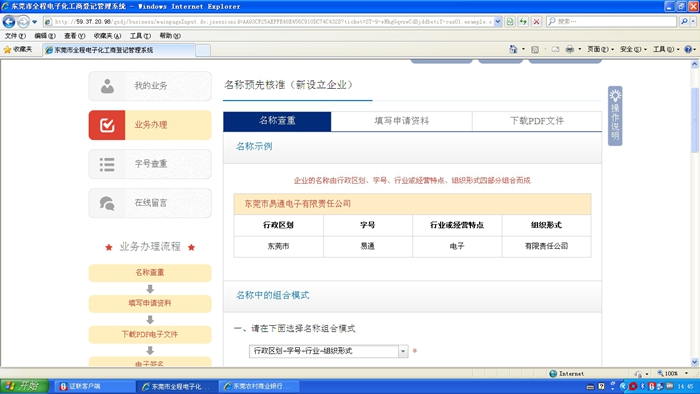The width and height of the screenshot is (700, 394).
Task: Click the 有限责任公司 table cell
Action: [546, 246]
